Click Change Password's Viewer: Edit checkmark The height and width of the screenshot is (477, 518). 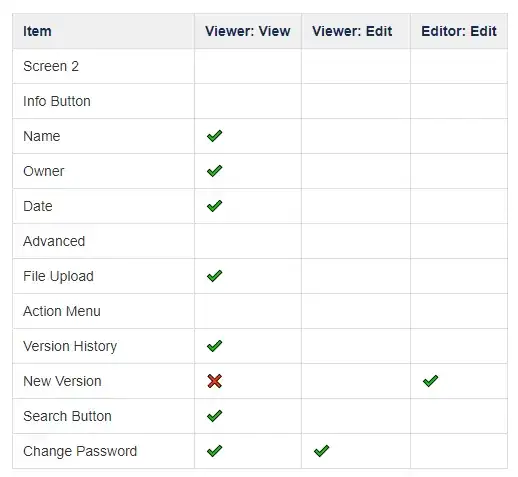(321, 451)
